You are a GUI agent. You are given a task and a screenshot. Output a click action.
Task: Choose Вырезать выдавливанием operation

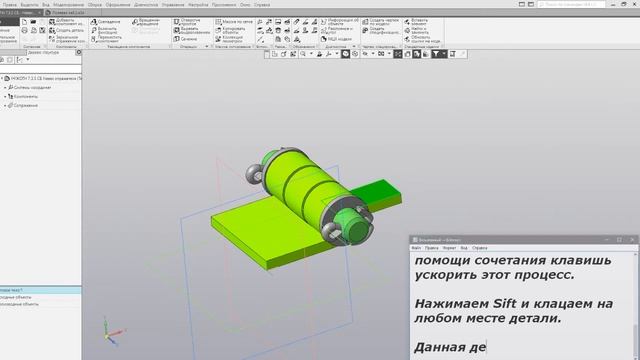point(191,31)
